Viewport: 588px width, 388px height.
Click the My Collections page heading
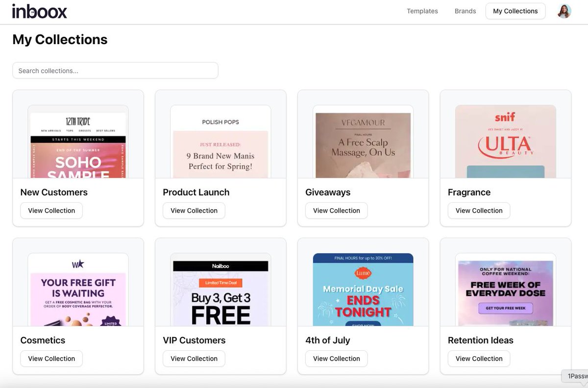(x=60, y=40)
